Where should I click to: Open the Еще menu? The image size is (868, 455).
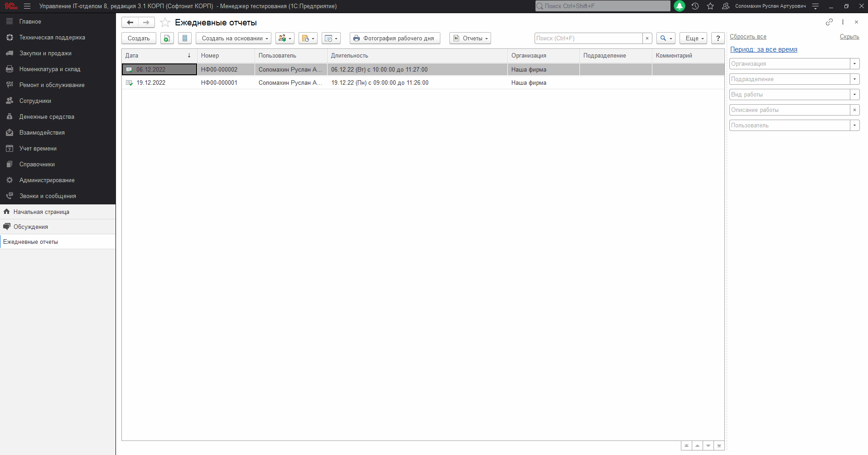pyautogui.click(x=693, y=39)
